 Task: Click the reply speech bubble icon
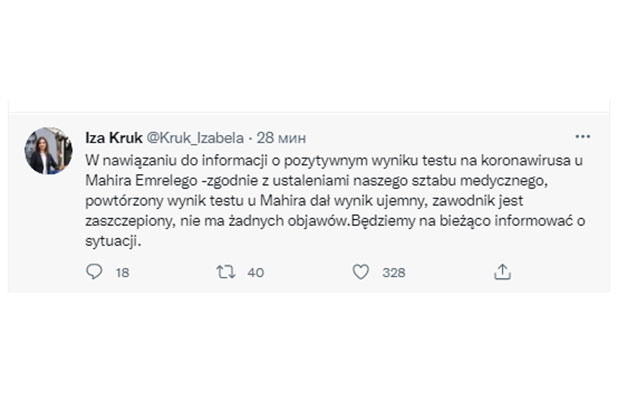[94, 271]
